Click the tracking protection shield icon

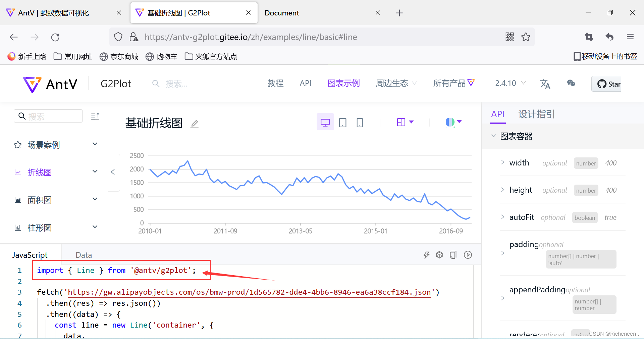coord(118,37)
